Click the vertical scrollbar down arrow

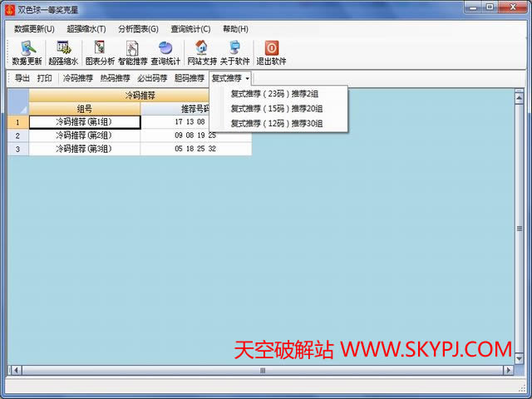520,357
